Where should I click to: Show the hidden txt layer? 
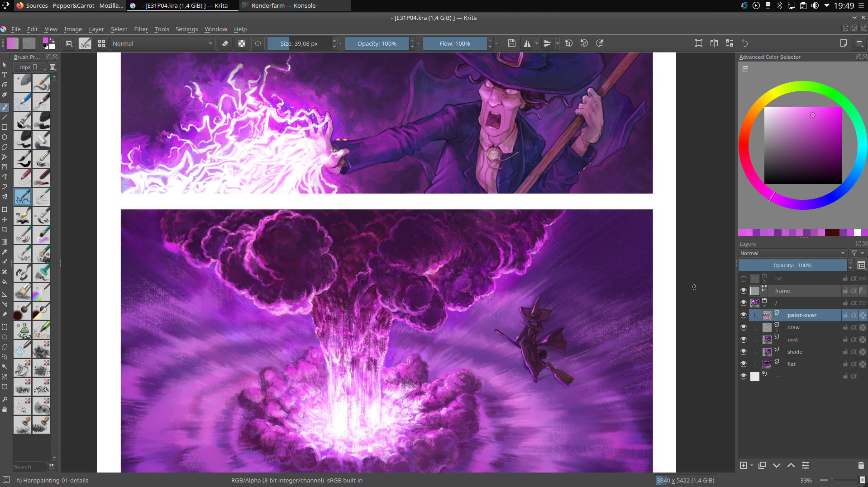pyautogui.click(x=743, y=279)
